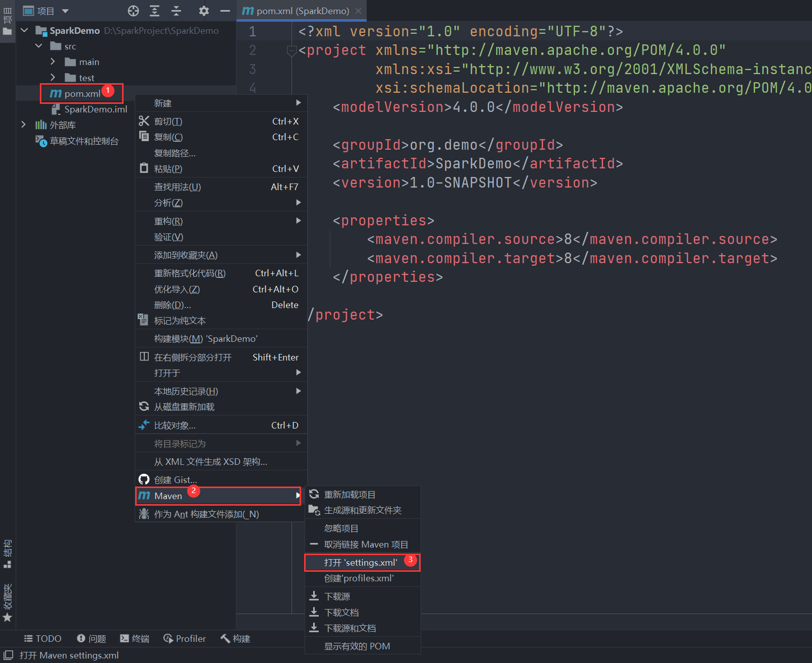Viewport: 812px width, 663px height.
Task: Open 添加到收藏夹 submenu
Action: [221, 255]
